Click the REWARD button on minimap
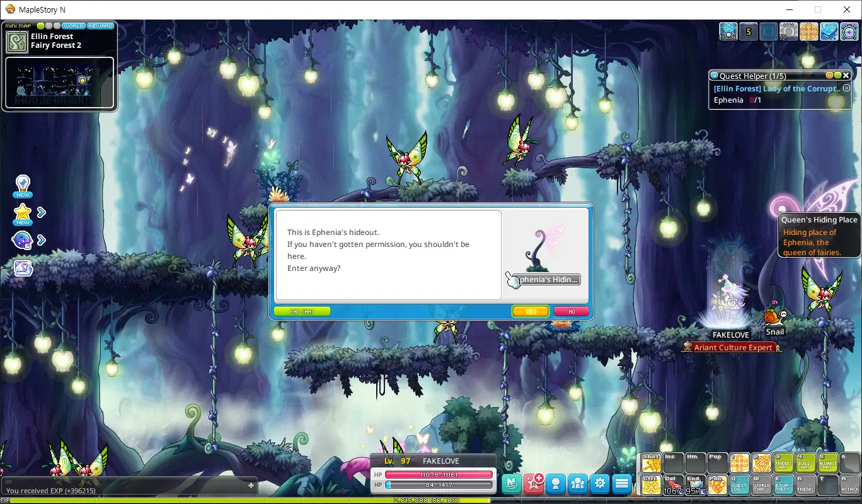The image size is (862, 504). (x=101, y=26)
